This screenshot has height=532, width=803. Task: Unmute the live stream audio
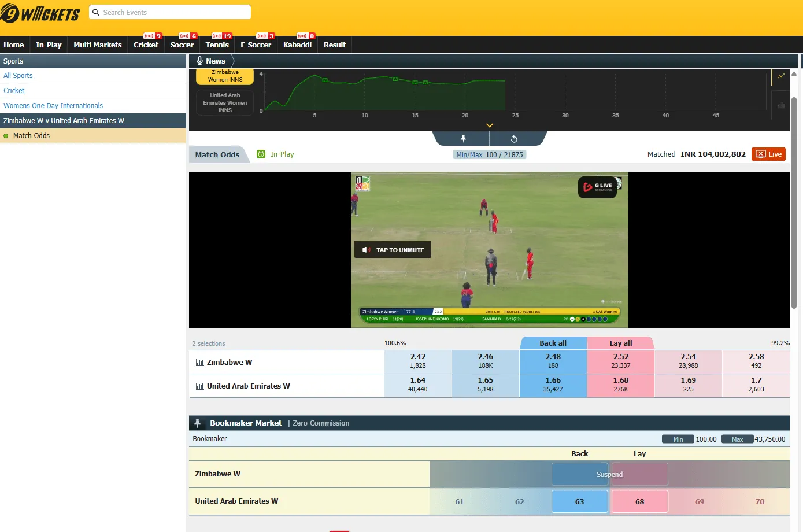coord(393,249)
